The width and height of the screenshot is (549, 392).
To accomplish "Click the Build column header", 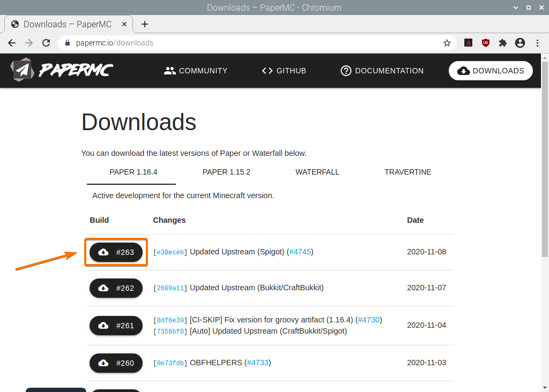I will click(x=99, y=220).
